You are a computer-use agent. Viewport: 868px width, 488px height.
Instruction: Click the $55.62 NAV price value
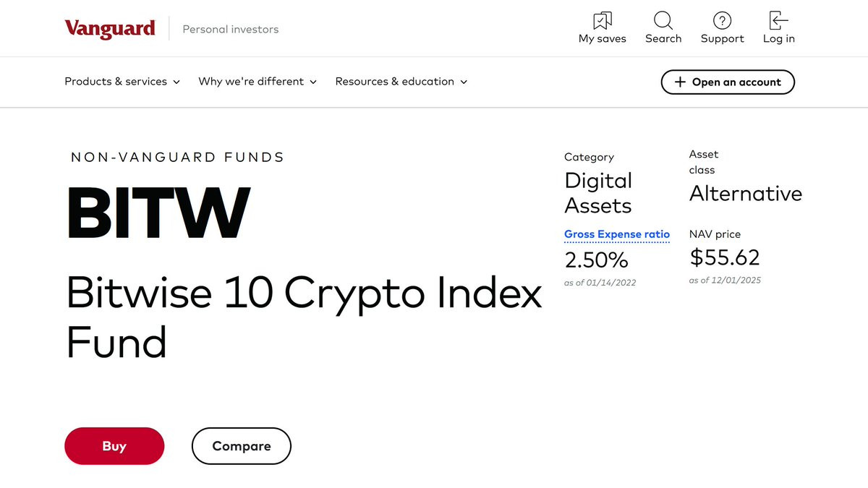point(725,257)
